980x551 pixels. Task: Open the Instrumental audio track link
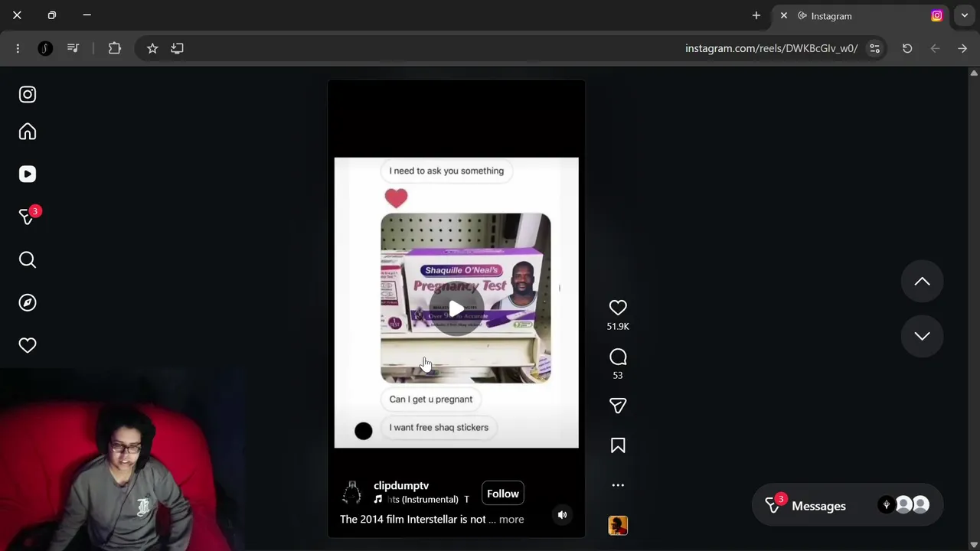pos(422,500)
